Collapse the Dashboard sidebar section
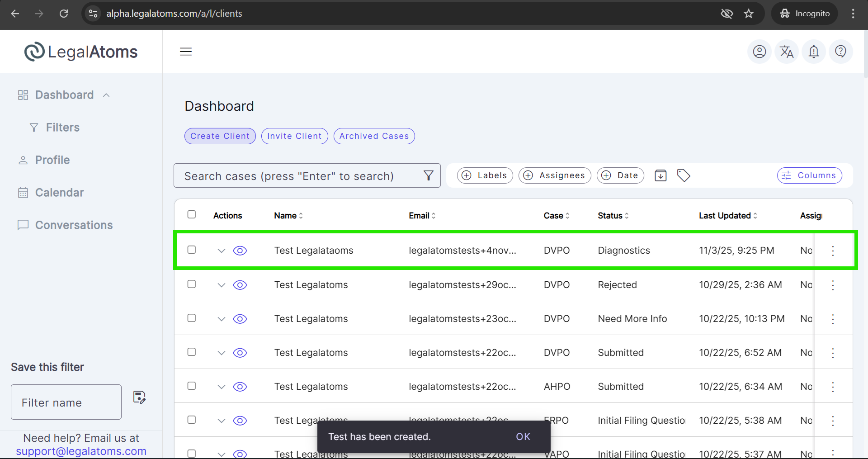Screen dimensions: 868x459 tap(107, 95)
